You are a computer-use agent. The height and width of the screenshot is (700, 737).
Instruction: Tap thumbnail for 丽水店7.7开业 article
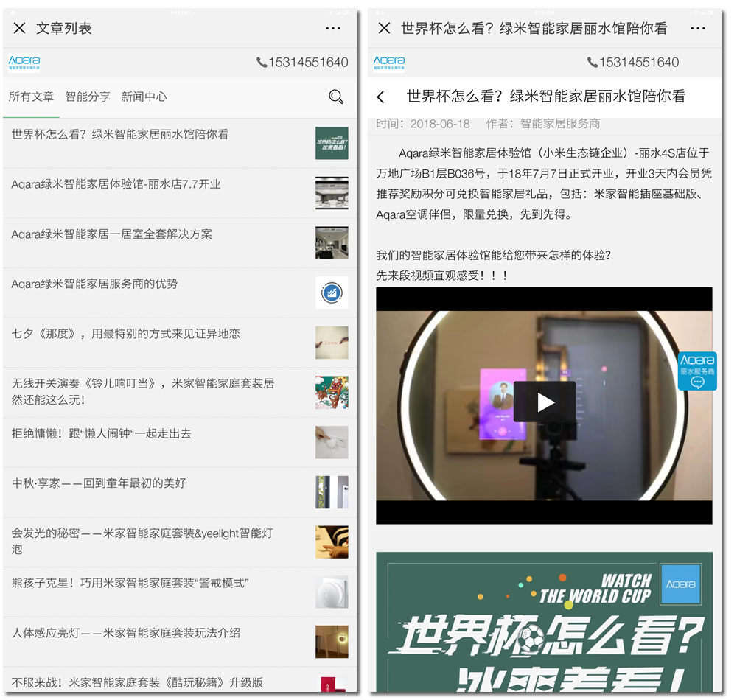(332, 192)
